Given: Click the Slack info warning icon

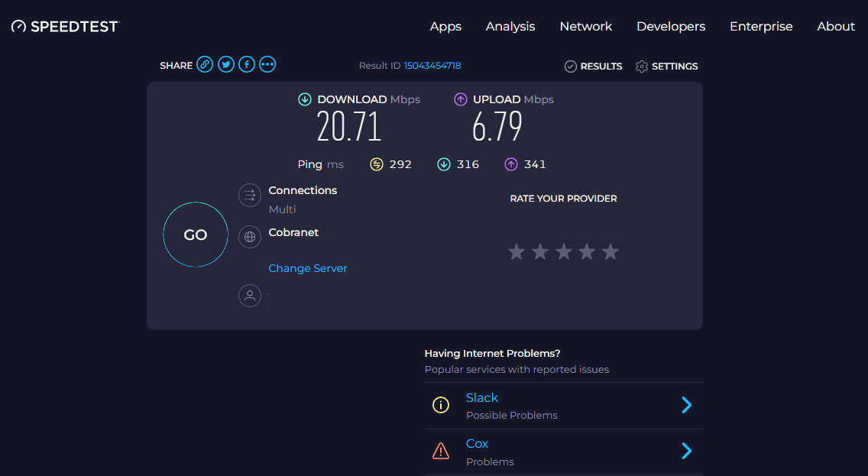Looking at the screenshot, I should (x=441, y=406).
